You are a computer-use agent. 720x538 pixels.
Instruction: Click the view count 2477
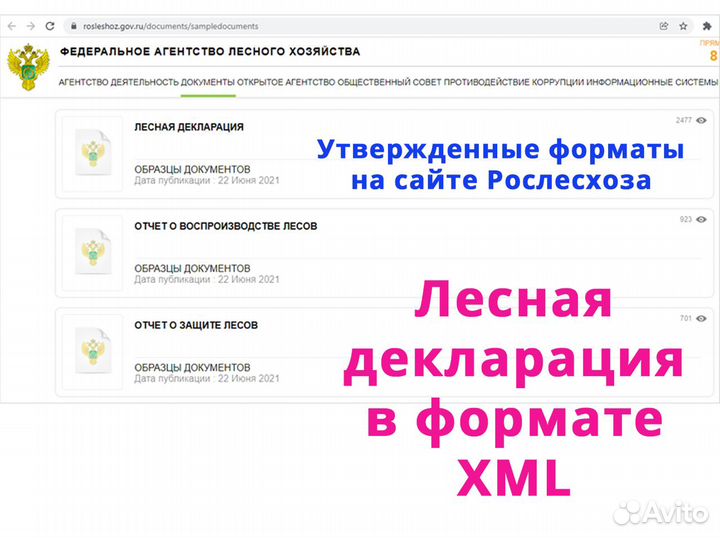pyautogui.click(x=684, y=120)
